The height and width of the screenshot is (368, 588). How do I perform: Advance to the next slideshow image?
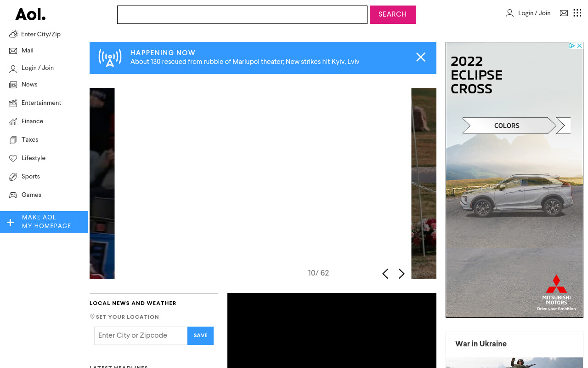(401, 274)
